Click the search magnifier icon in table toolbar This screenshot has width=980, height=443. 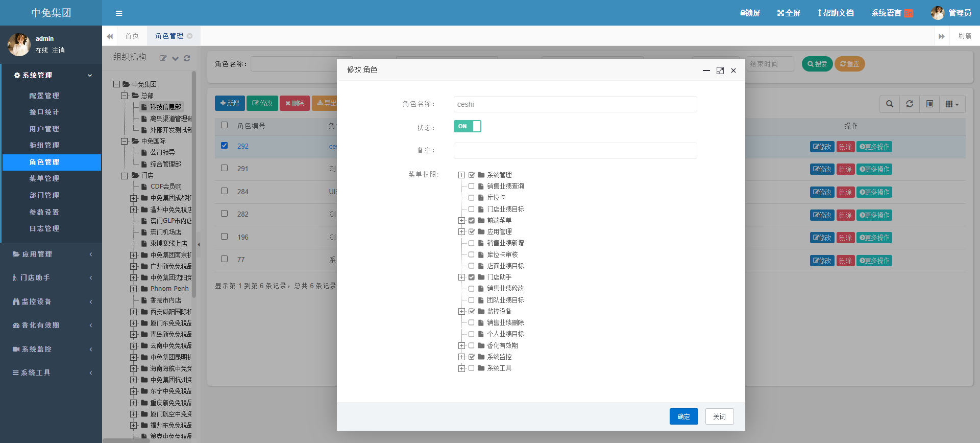pyautogui.click(x=890, y=104)
